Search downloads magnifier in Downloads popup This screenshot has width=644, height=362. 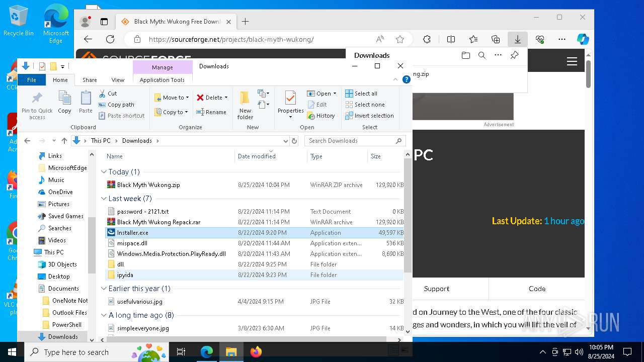click(482, 55)
